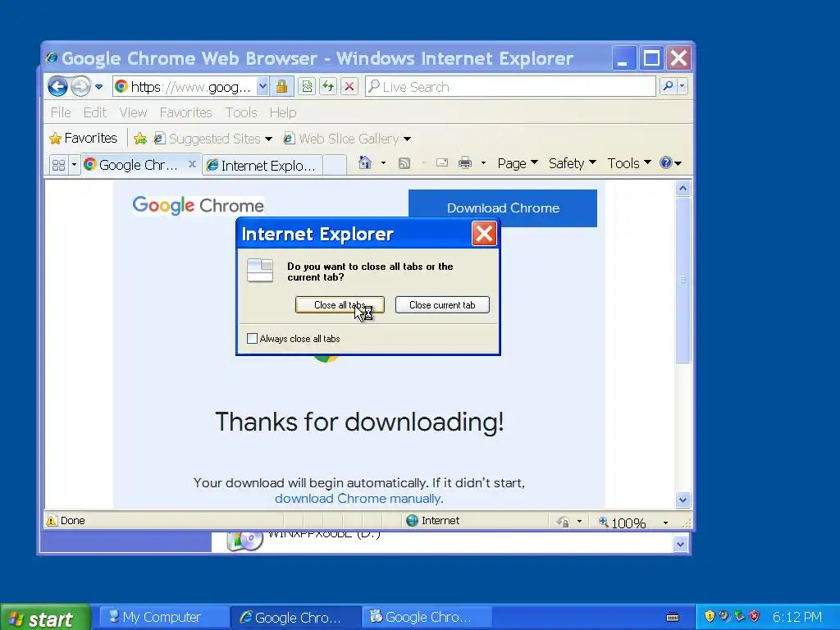This screenshot has width=840, height=630.
Task: Click the page scrollbar up arrow
Action: click(682, 189)
